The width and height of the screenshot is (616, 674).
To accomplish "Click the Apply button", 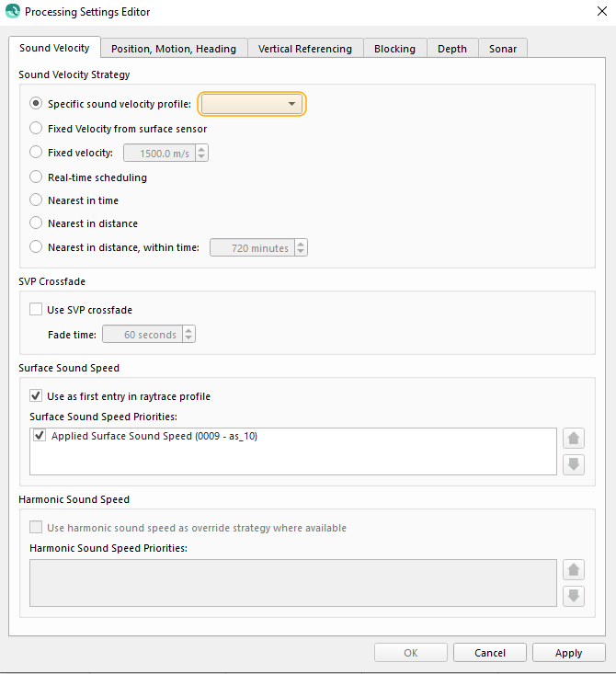I will 568,653.
